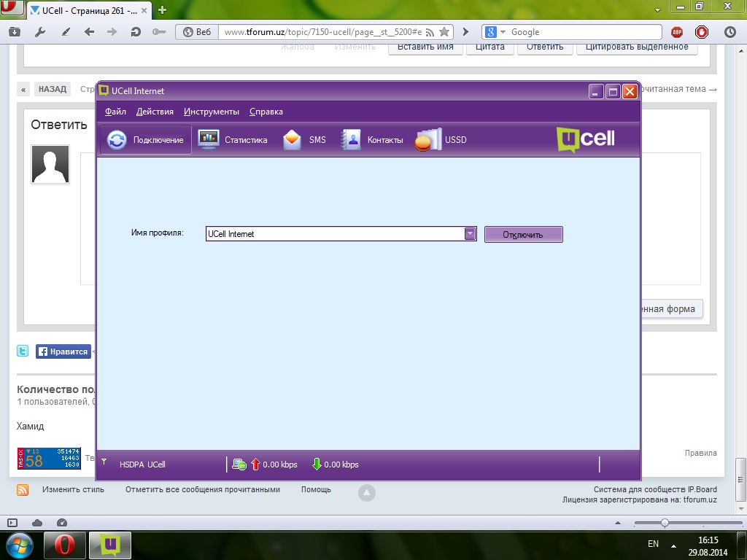Adjust the browser zoom slider
The width and height of the screenshot is (747, 560).
(x=665, y=523)
